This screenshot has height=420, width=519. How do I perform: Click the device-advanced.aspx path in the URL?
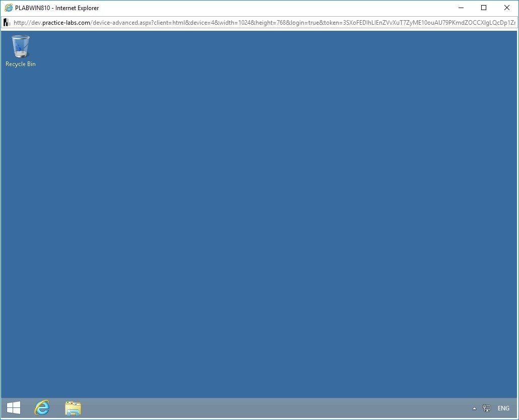[x=118, y=22]
